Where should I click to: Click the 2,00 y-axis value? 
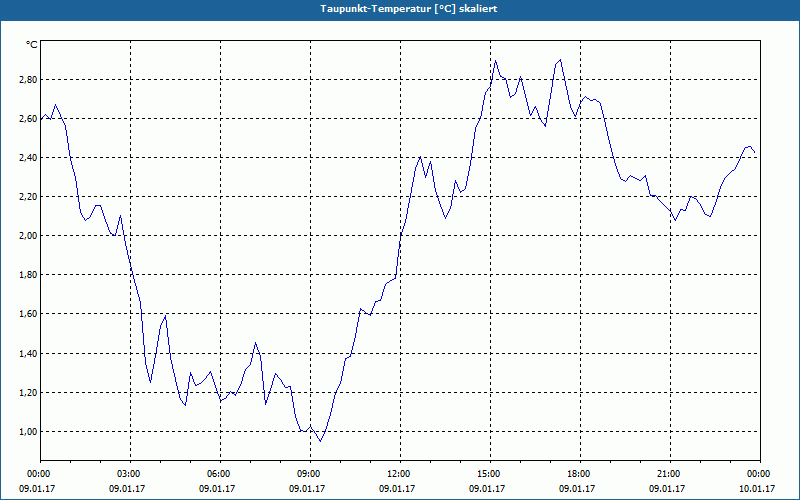pyautogui.click(x=28, y=236)
